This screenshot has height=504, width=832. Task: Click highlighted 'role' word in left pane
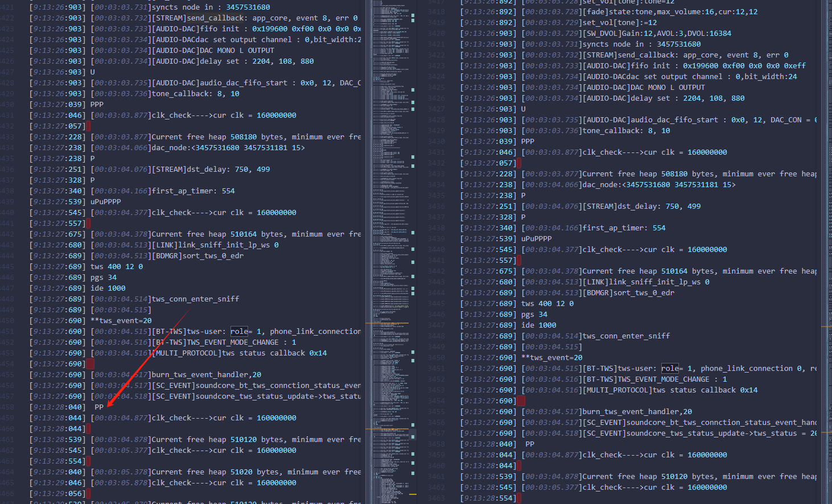pos(239,331)
